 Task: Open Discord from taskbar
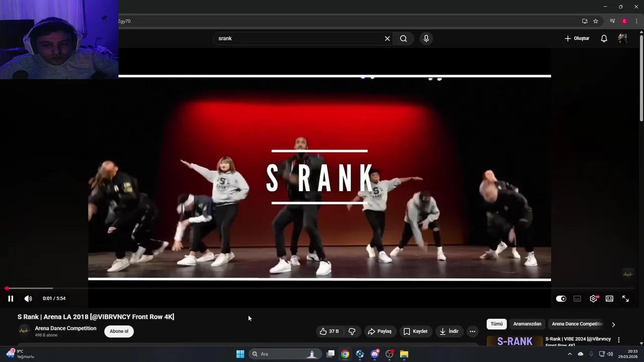(375, 354)
